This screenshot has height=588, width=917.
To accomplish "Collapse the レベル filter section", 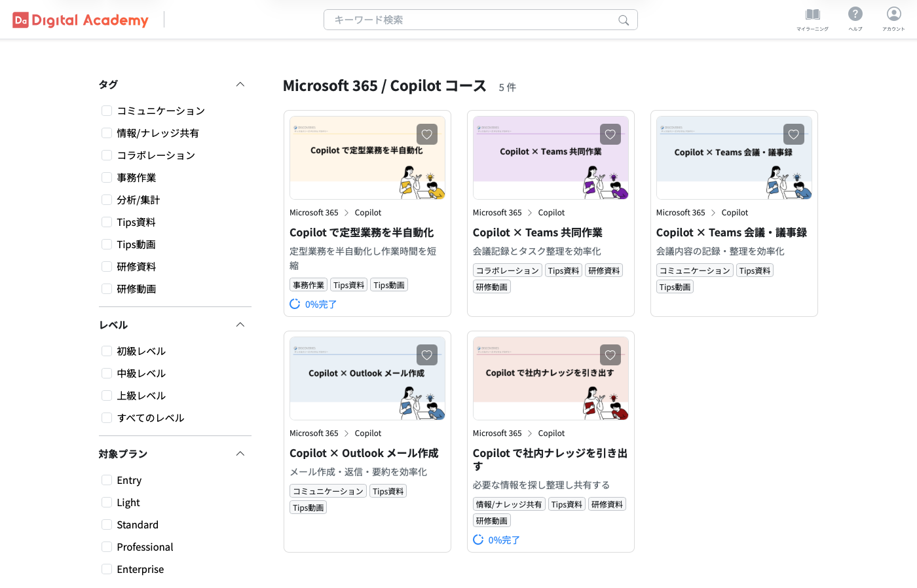I will coord(240,325).
